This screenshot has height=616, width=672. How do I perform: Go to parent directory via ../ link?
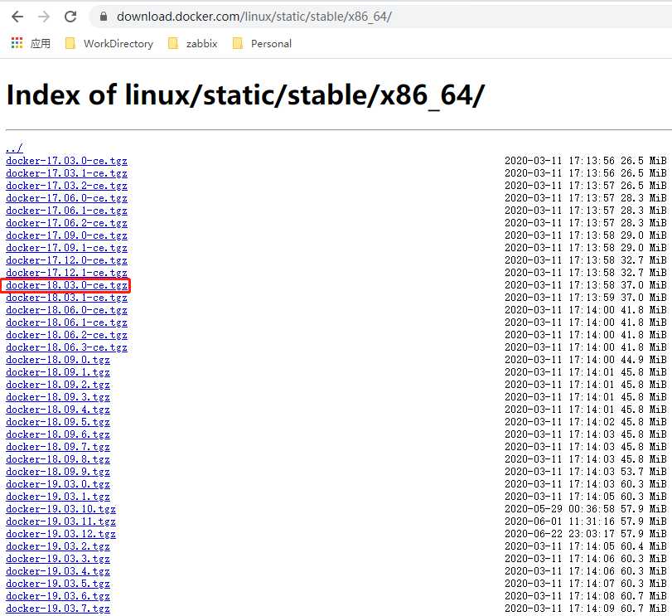pos(14,148)
